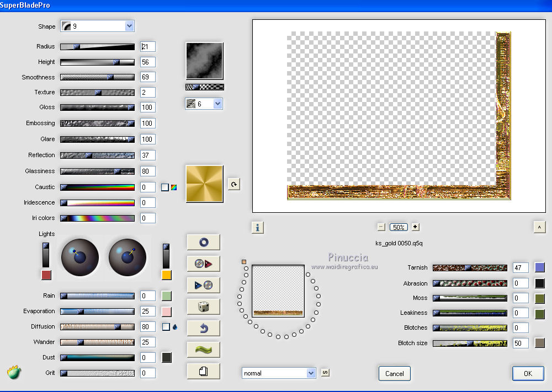Zoom in with the plus button

(x=415, y=227)
